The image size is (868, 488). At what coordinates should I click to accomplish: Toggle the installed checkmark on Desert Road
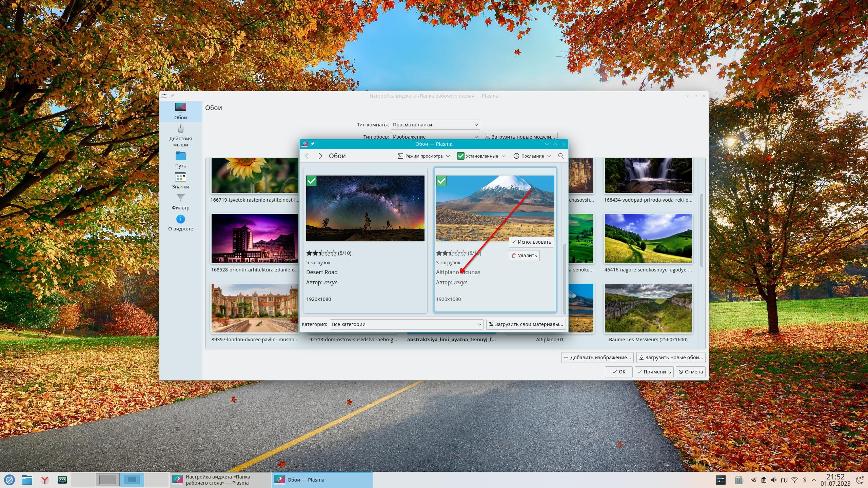click(311, 181)
